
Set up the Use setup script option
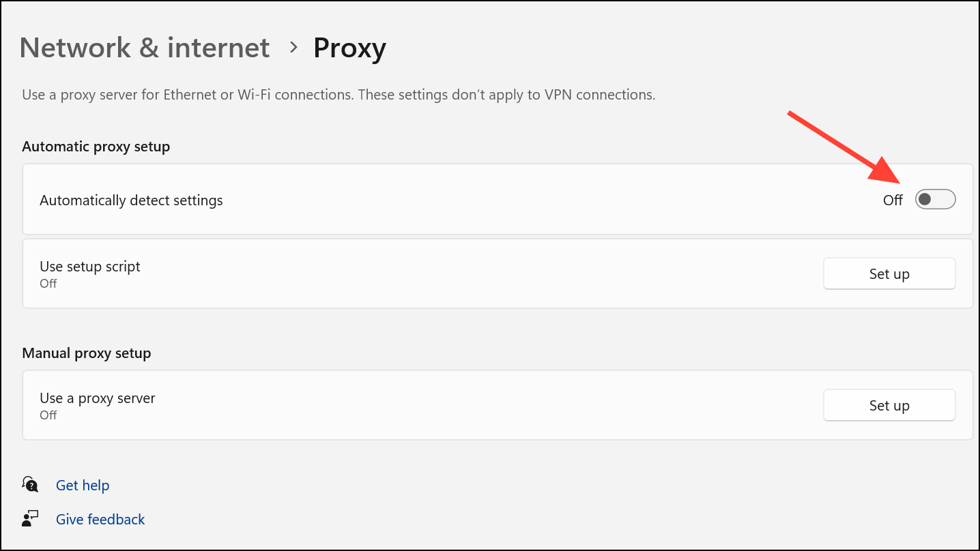click(x=889, y=273)
